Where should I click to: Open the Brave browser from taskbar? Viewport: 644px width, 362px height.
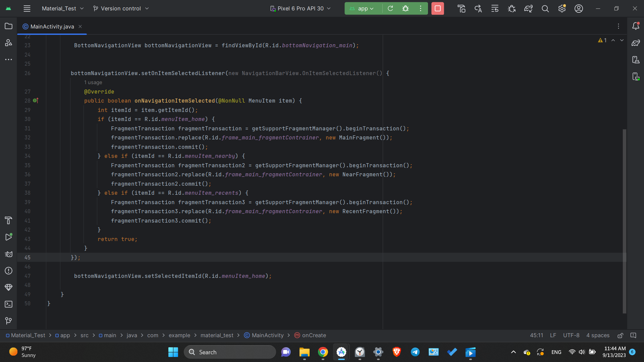pos(396,352)
